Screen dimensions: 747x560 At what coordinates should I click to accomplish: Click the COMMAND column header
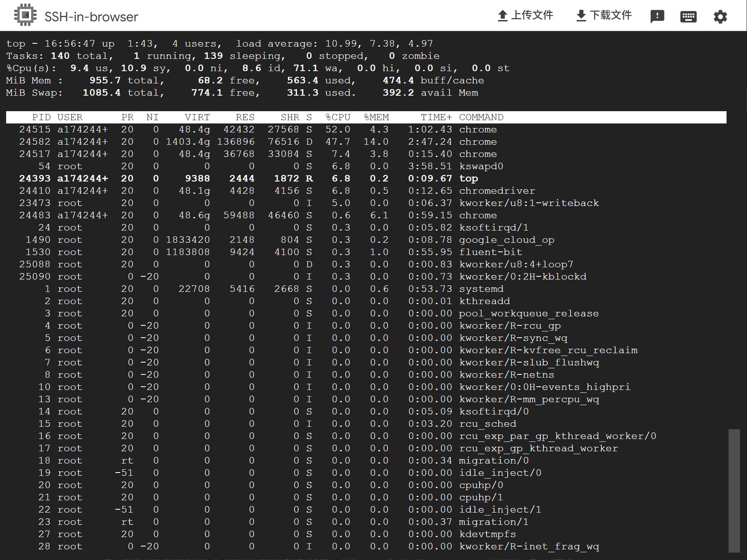coord(481,117)
